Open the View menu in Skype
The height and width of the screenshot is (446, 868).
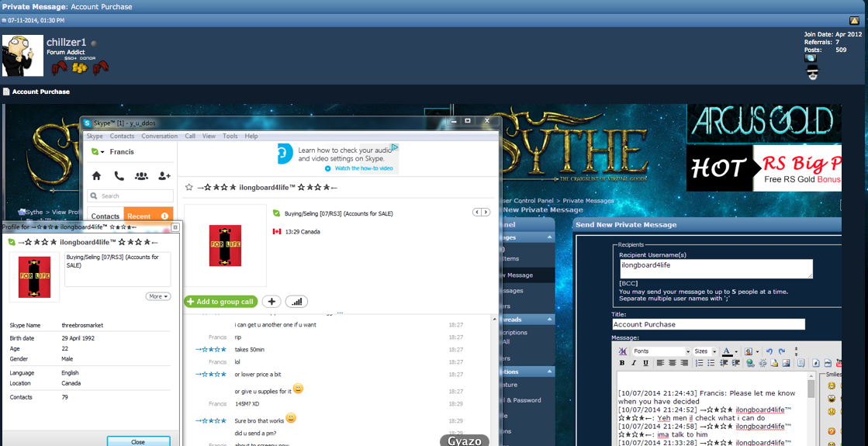coord(209,136)
